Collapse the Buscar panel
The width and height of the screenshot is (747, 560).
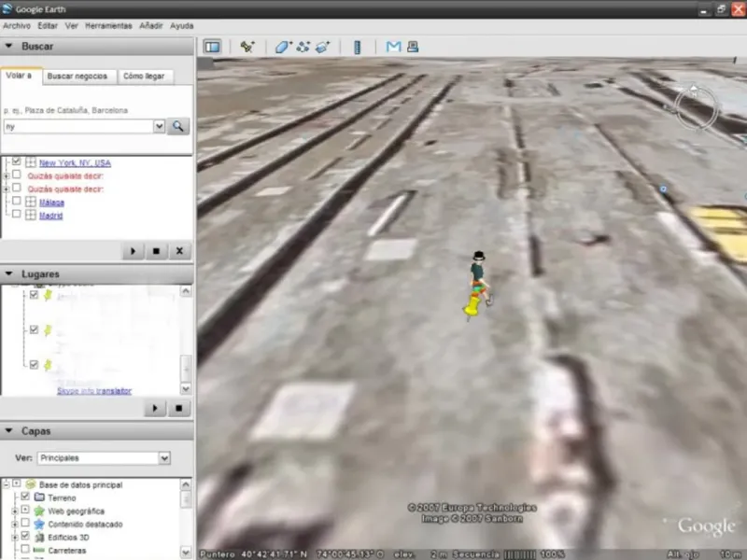(x=9, y=46)
